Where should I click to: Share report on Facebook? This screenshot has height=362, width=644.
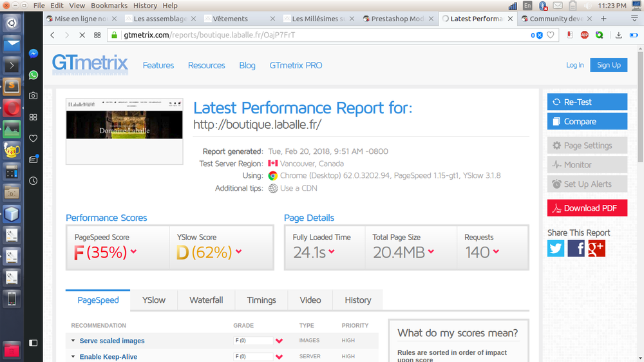576,249
